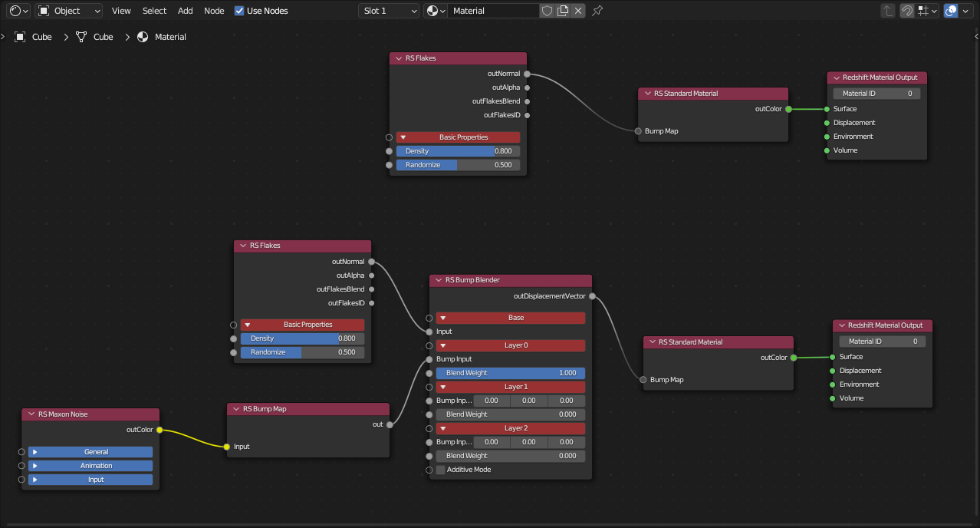Viewport: 980px width, 528px height.
Task: Click the Cube mesh data icon in breadcrumbs
Action: tap(81, 37)
